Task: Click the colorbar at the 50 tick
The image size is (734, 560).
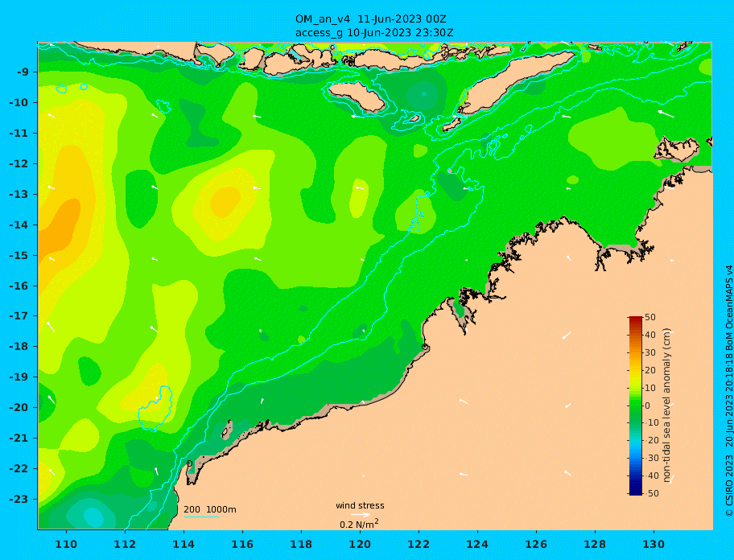Action: coord(635,318)
